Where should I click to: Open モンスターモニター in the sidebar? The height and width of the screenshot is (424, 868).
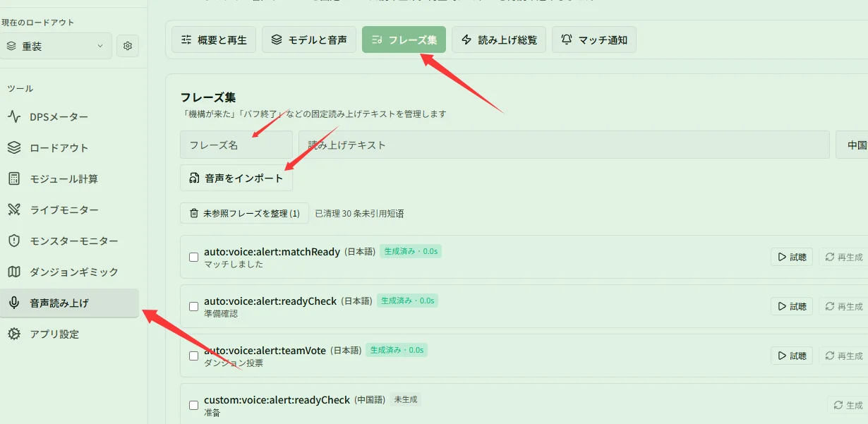click(69, 241)
